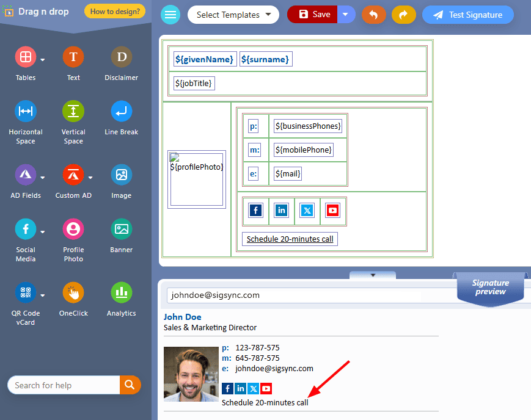Select Schedule 20-minutes call link in editor
This screenshot has width=531, height=420.
[290, 239]
